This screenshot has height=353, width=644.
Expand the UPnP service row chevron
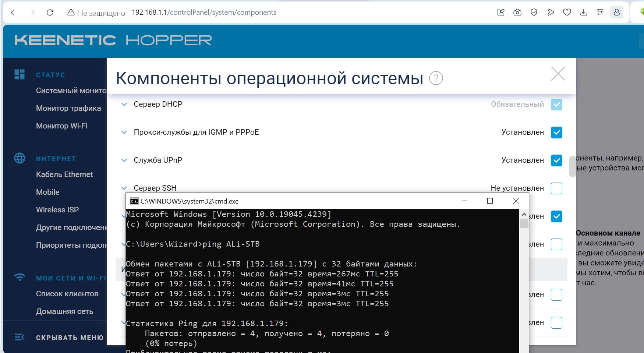[x=124, y=160]
